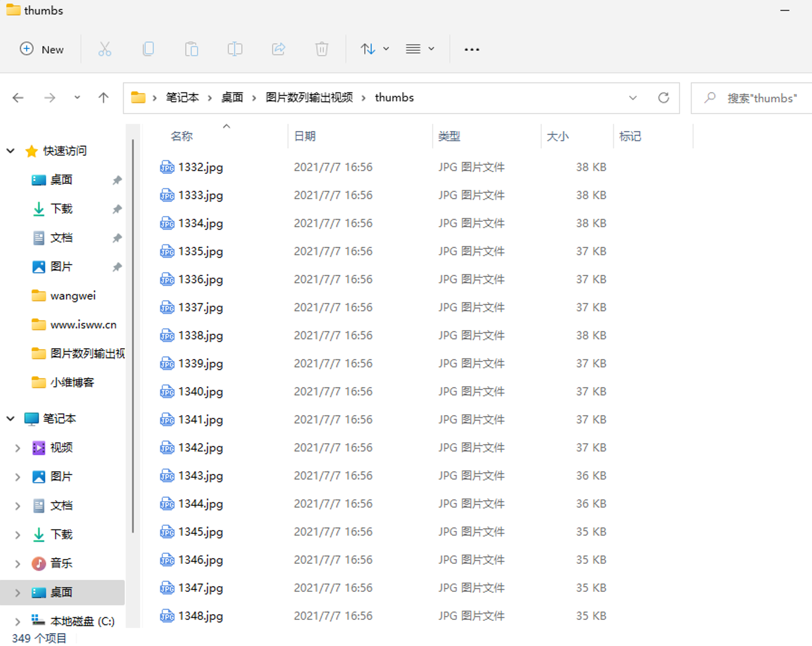Image resolution: width=812 pixels, height=646 pixels.
Task: Select 下载 under 笔记本 in sidebar
Action: [61, 534]
